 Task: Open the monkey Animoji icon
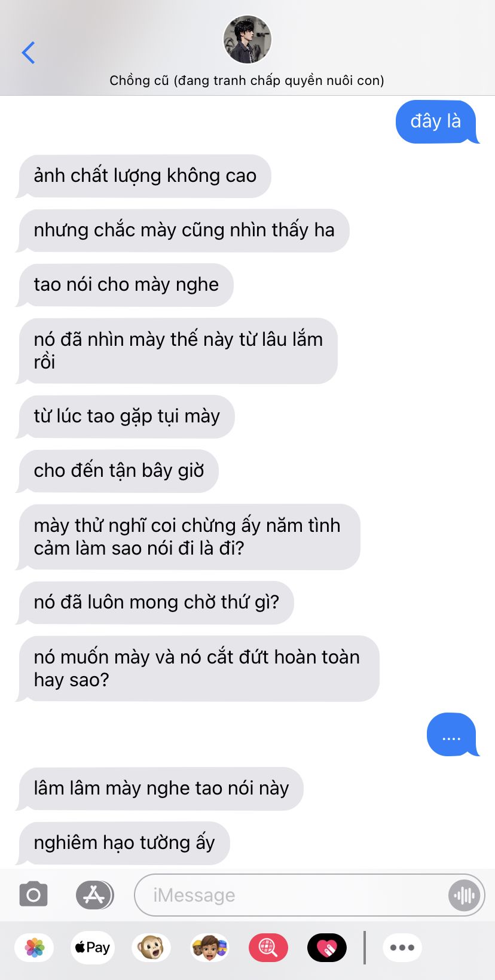[x=151, y=947]
